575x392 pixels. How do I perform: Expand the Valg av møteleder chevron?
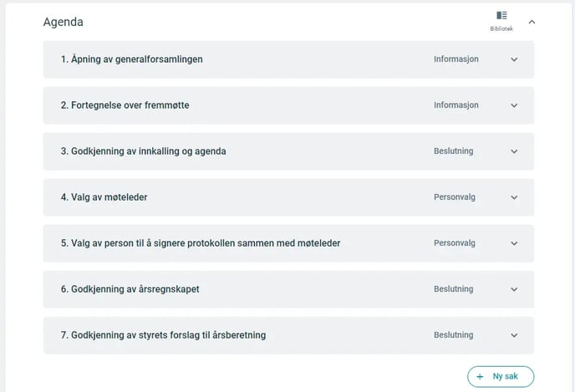514,197
